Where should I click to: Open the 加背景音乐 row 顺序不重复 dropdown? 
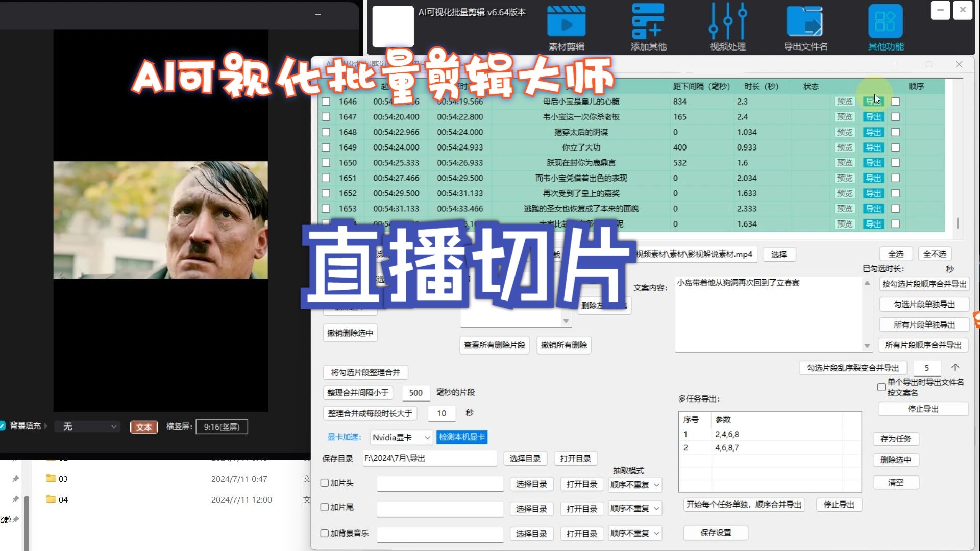point(635,533)
